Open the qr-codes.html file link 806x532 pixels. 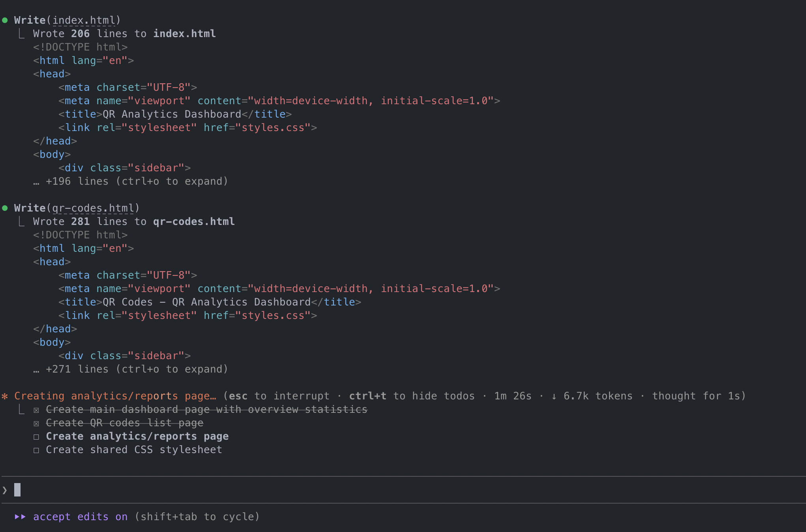[x=93, y=208]
